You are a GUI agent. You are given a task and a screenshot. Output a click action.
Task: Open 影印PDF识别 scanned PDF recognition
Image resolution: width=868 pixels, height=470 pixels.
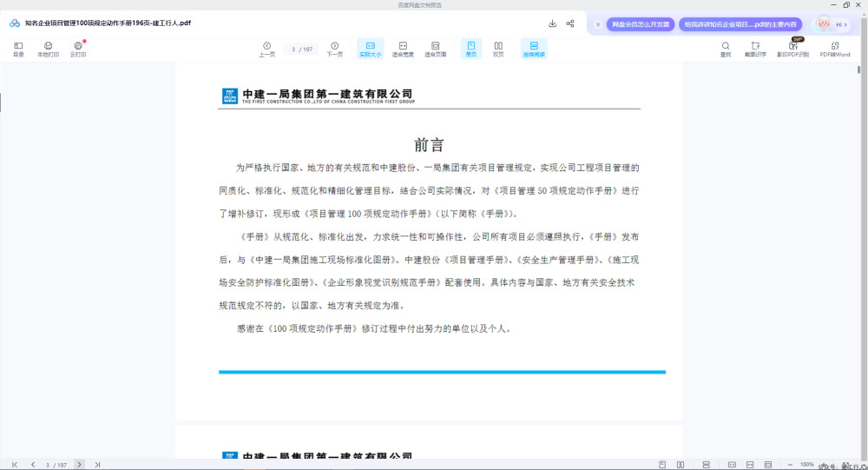coord(792,49)
